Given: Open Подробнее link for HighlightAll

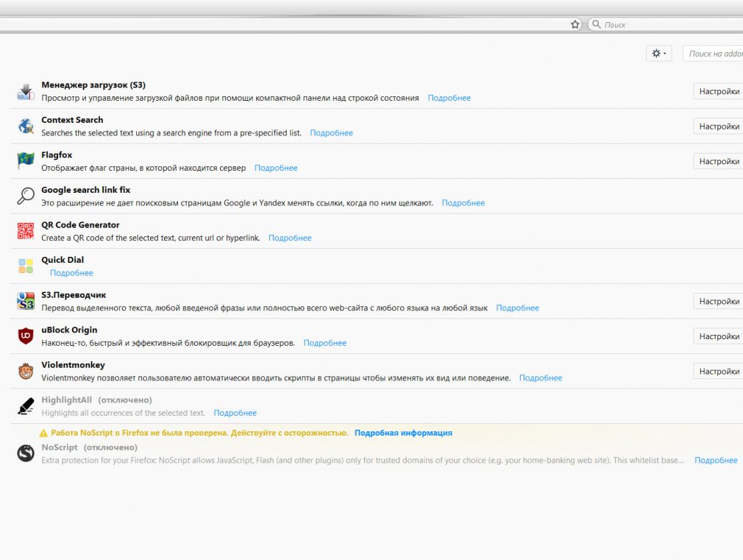Looking at the screenshot, I should tap(235, 413).
